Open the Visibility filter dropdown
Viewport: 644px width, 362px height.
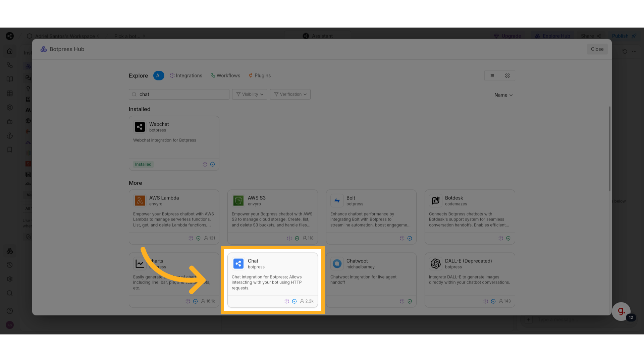coord(250,94)
